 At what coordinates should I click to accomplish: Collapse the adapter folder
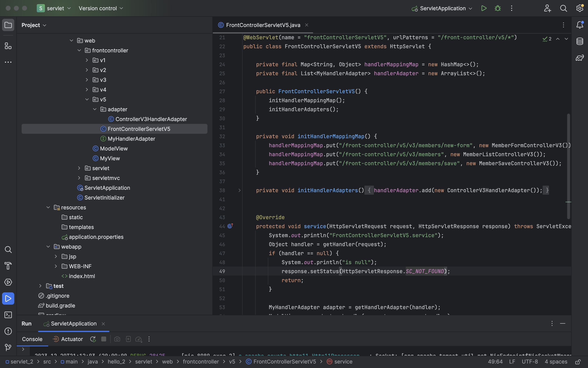click(95, 109)
